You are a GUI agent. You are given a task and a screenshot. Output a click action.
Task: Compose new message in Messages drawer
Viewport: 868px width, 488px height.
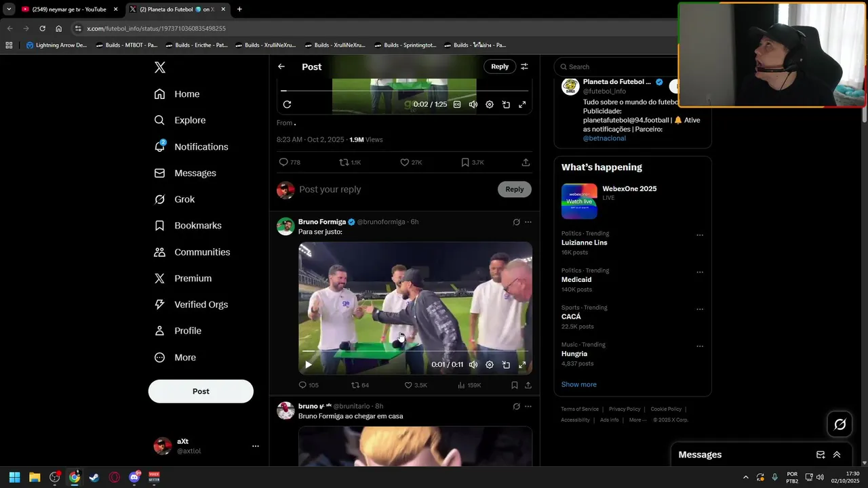click(821, 455)
